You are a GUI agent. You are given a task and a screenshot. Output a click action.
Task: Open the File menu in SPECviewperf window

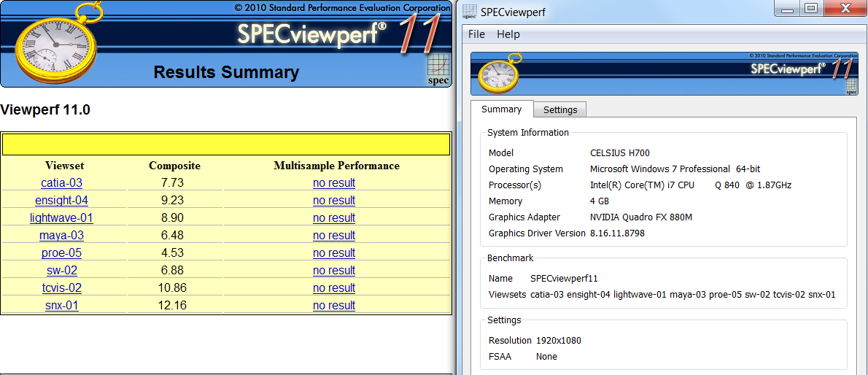(476, 34)
